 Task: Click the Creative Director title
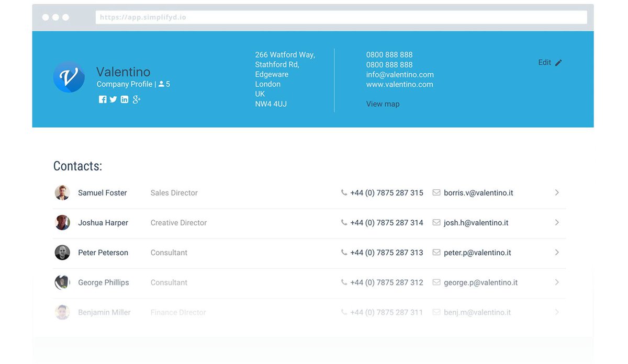(x=178, y=223)
